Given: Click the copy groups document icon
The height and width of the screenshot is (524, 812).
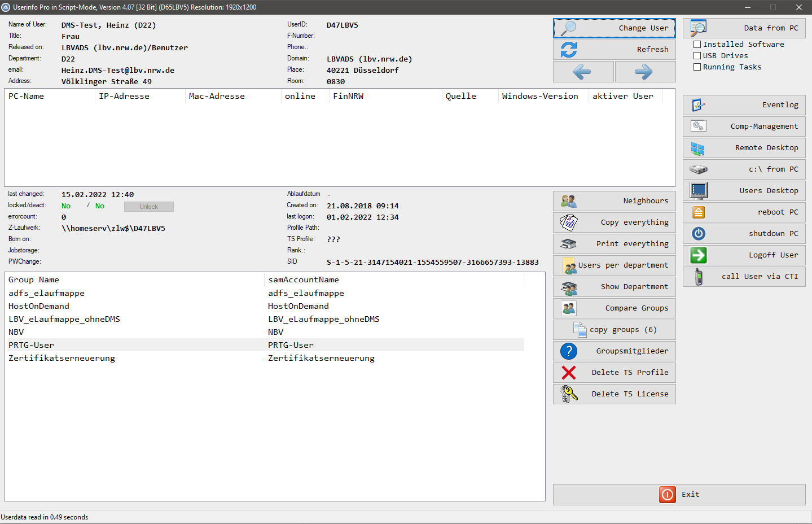Looking at the screenshot, I should [580, 330].
